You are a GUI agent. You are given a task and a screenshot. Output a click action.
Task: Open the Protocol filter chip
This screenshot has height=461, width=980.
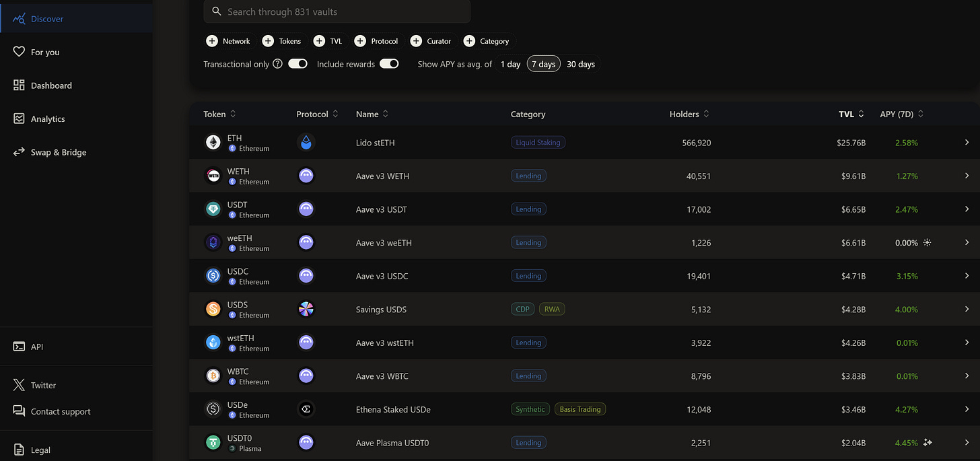(378, 41)
